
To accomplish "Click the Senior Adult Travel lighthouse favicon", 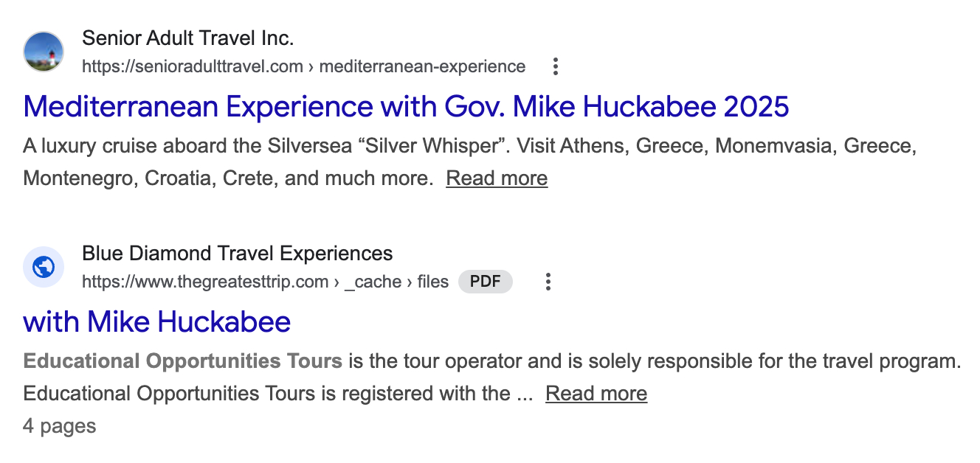I will (x=44, y=52).
